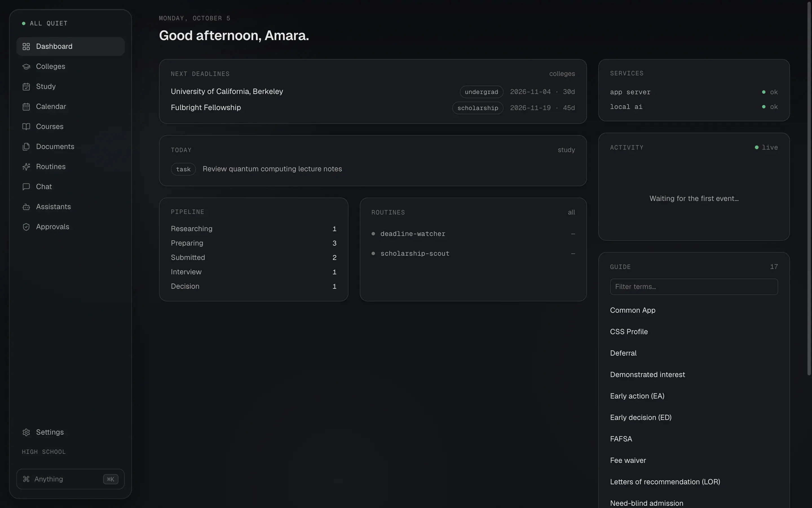
Task: Select Demonstrated interest guide term
Action: point(647,375)
